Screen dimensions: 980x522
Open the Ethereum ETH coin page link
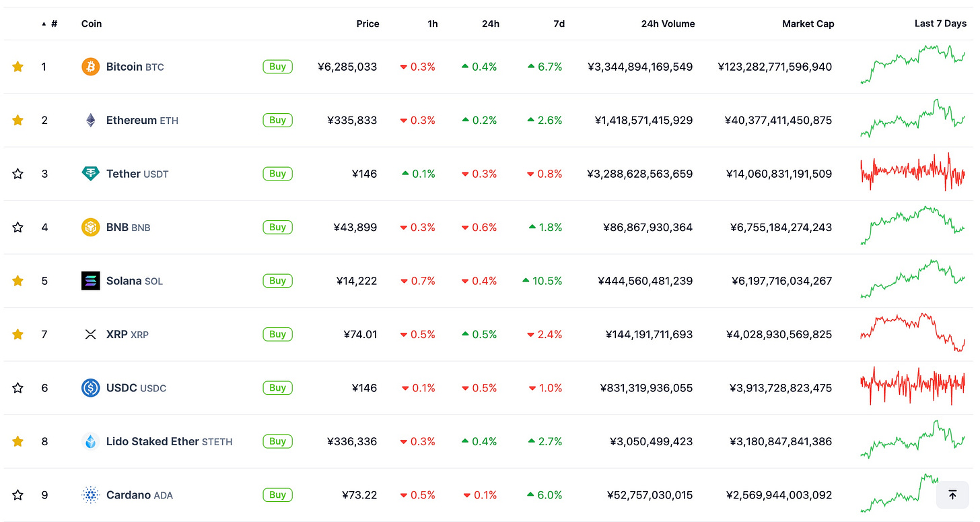click(x=143, y=120)
